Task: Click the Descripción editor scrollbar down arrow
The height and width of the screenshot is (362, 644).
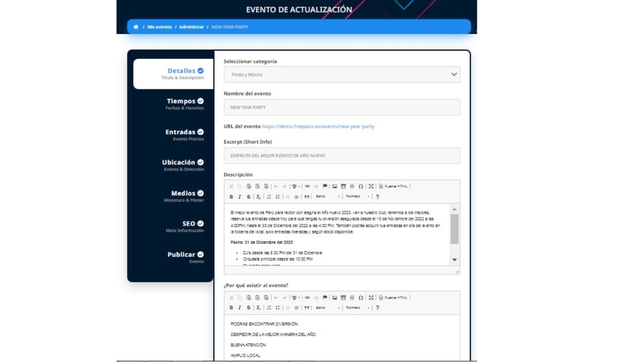Action: [454, 260]
